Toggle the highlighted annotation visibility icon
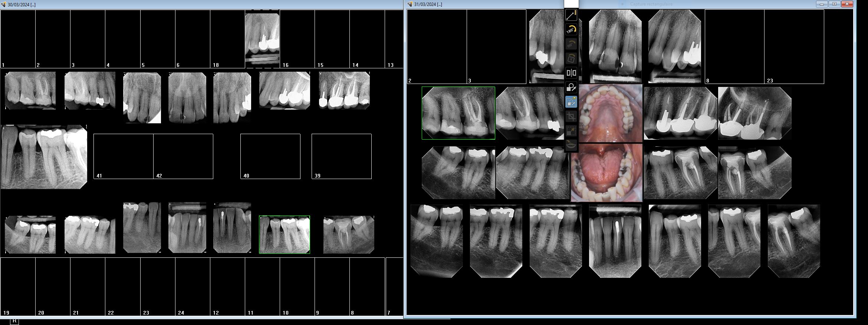Image resolution: width=868 pixels, height=325 pixels. pos(571,102)
